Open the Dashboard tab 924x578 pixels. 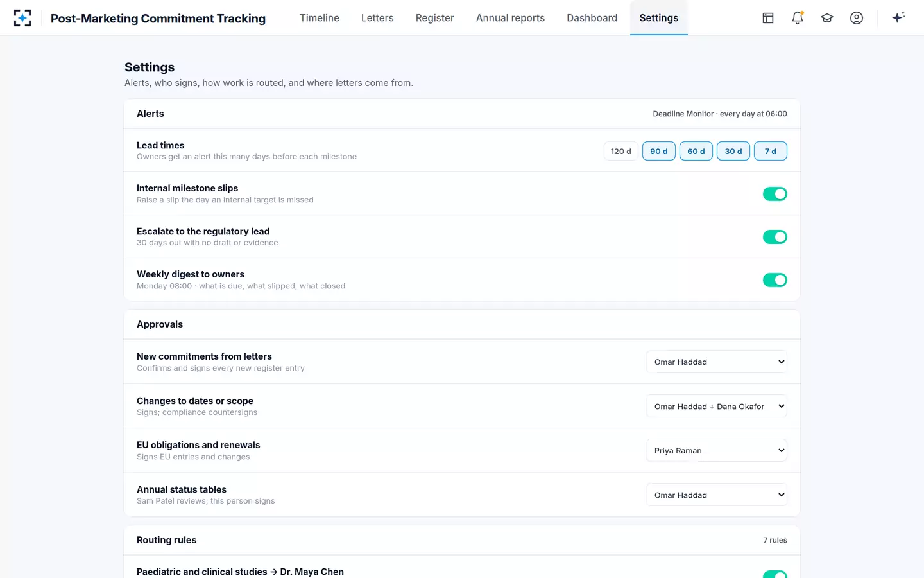coord(592,18)
